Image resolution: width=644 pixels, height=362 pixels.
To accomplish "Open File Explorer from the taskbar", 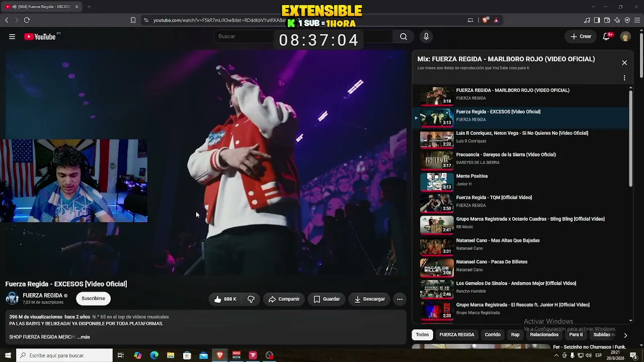I will [171, 355].
